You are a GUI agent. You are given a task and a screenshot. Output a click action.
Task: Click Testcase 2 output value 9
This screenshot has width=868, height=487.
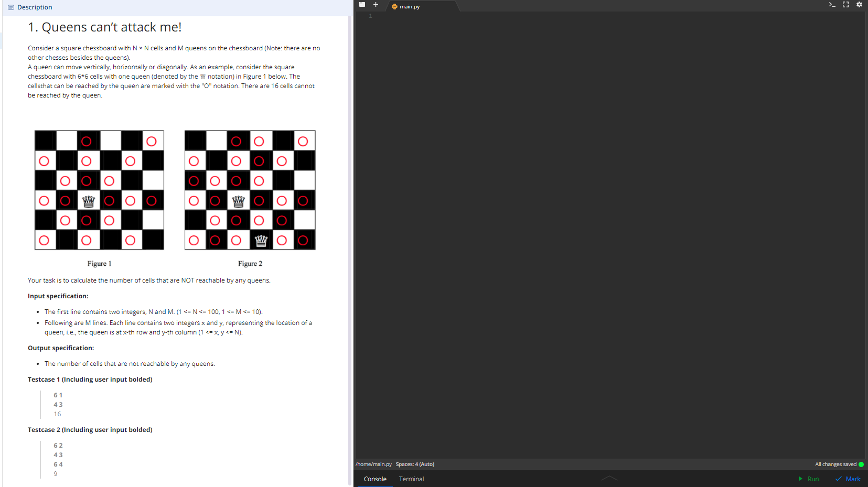(56, 474)
